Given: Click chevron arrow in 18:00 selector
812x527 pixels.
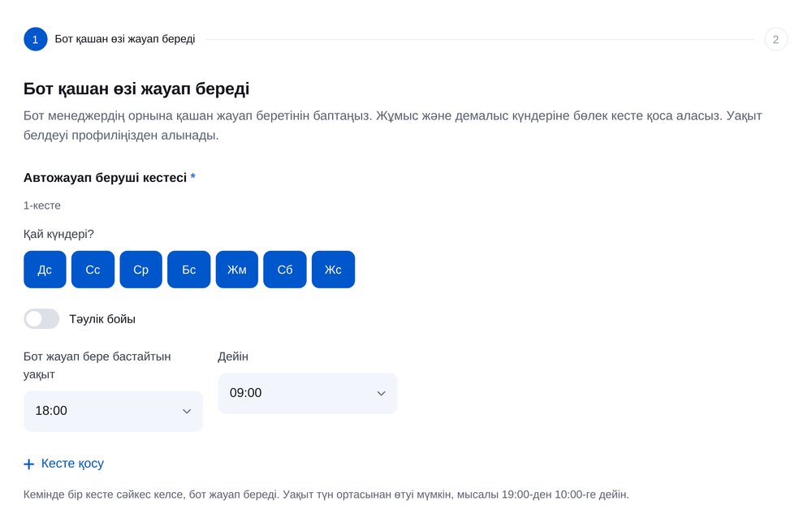Looking at the screenshot, I should click(x=187, y=411).
